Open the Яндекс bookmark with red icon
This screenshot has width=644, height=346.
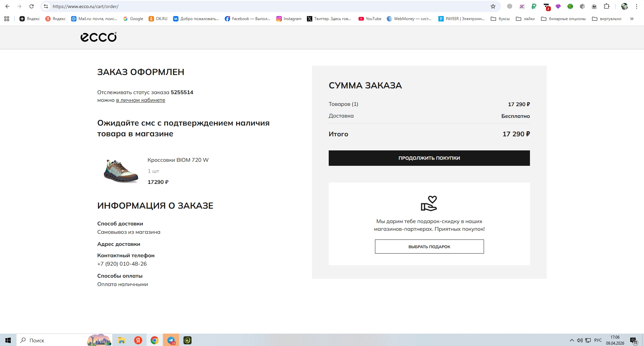click(56, 19)
